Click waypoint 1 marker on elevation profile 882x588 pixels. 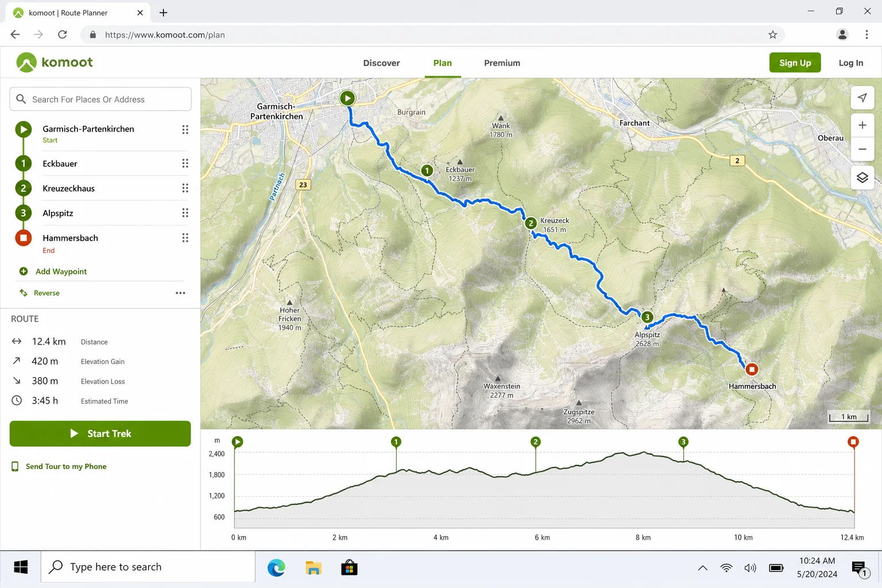click(x=396, y=442)
